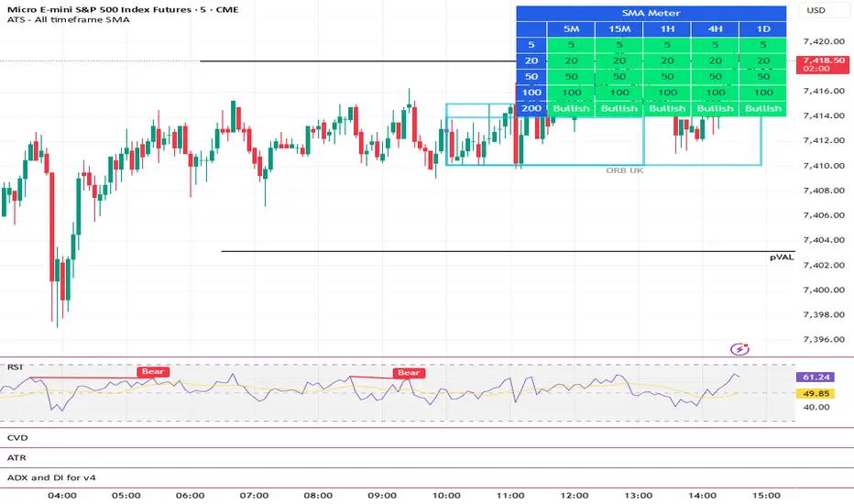Viewport: 854px width, 504px height.
Task: Click the blue 20 row label in SMA Meter
Action: click(x=531, y=60)
